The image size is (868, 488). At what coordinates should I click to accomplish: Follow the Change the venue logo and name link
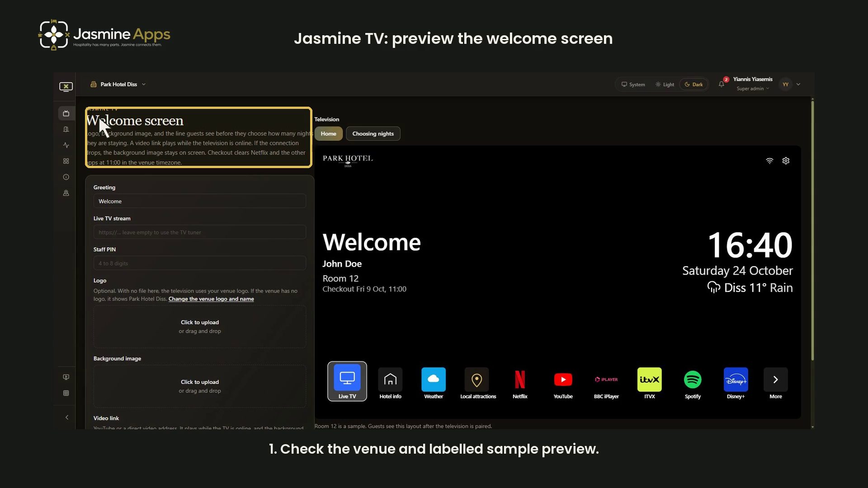(211, 299)
